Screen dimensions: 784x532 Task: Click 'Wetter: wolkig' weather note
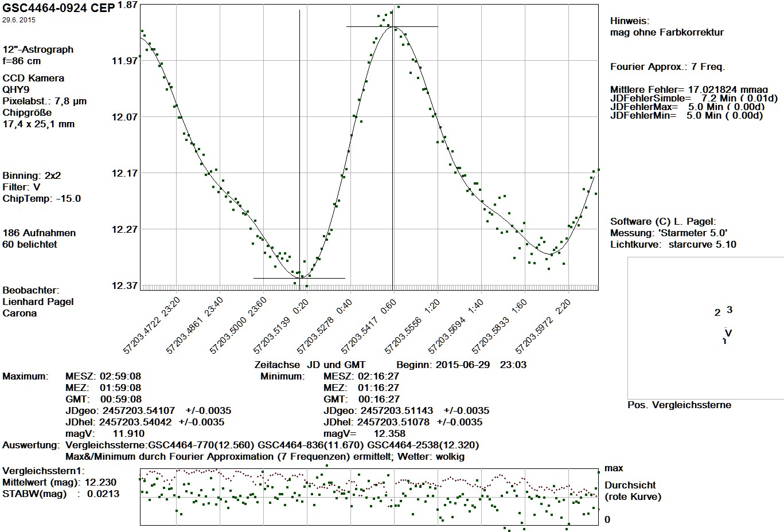click(x=430, y=456)
